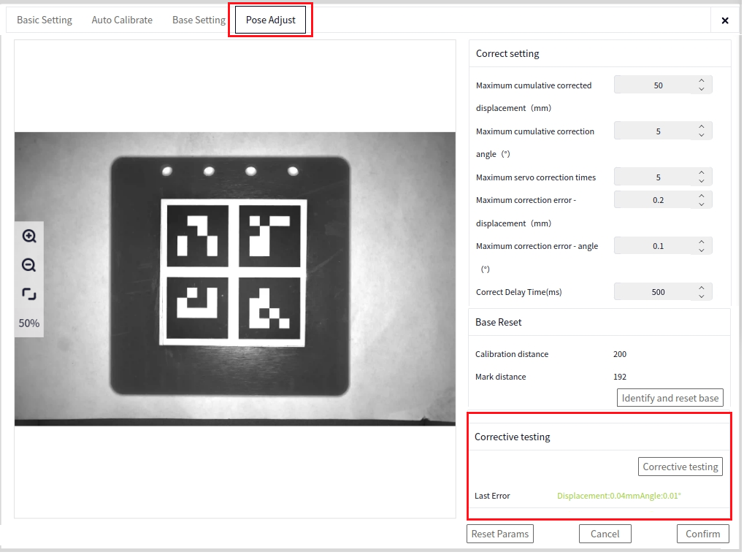Close the dialog with the X icon
The height and width of the screenshot is (560, 744).
725,20
